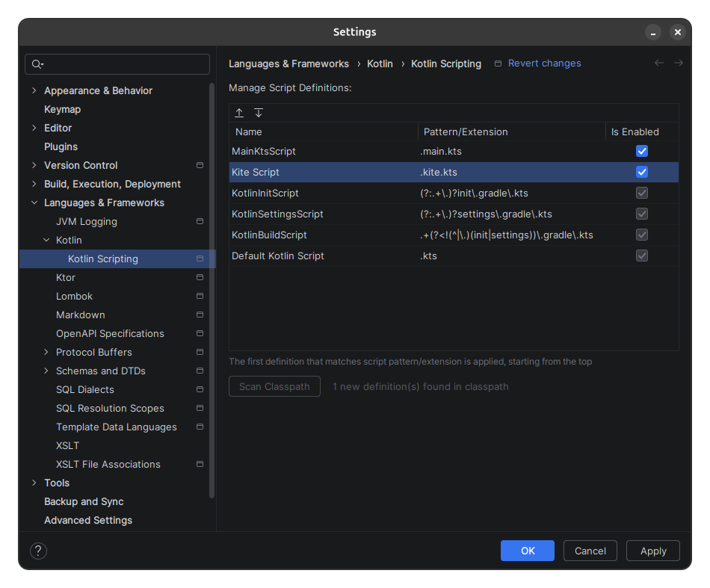Image resolution: width=710 pixels, height=588 pixels.
Task: Click project-level icon next to JVM Logging
Action: point(200,221)
